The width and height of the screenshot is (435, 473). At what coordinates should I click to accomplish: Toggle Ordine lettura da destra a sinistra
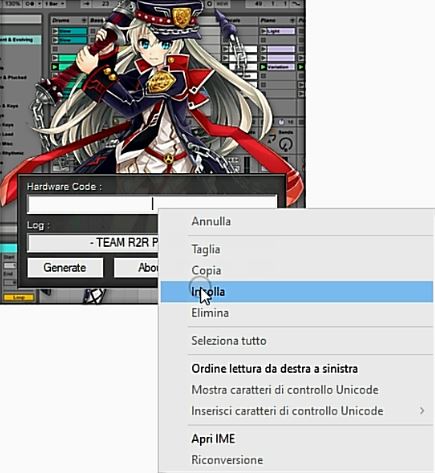pyautogui.click(x=297, y=369)
